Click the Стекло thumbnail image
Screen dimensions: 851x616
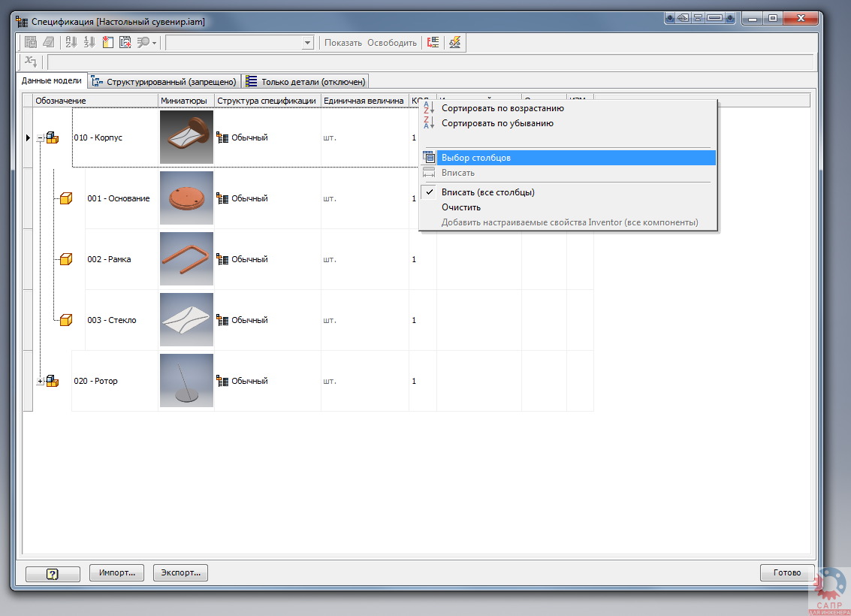[x=186, y=320]
